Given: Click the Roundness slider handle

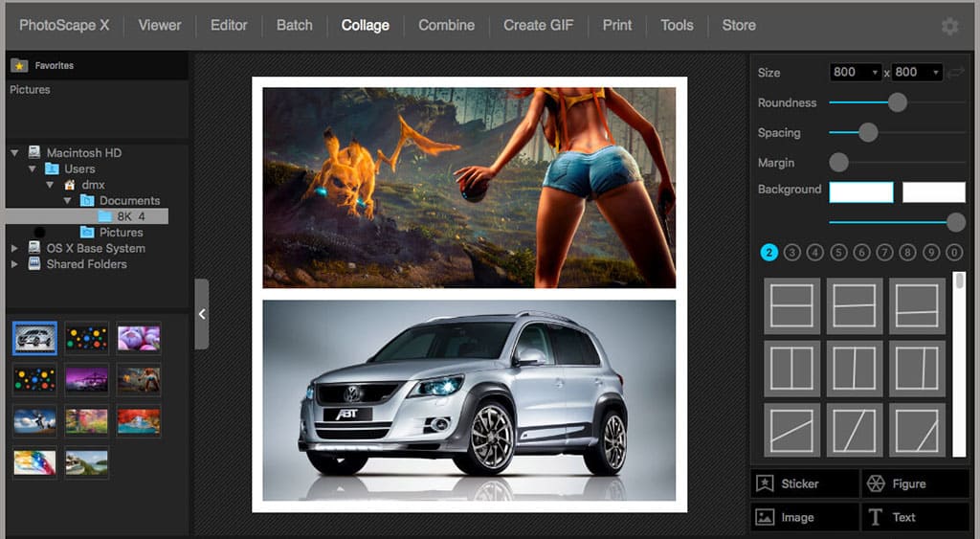Looking at the screenshot, I should click(x=898, y=102).
